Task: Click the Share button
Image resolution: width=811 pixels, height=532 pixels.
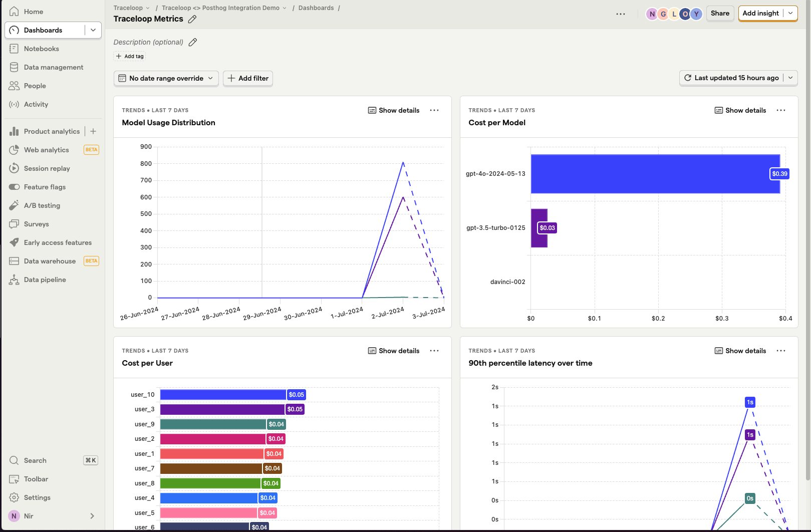Action: tap(720, 13)
